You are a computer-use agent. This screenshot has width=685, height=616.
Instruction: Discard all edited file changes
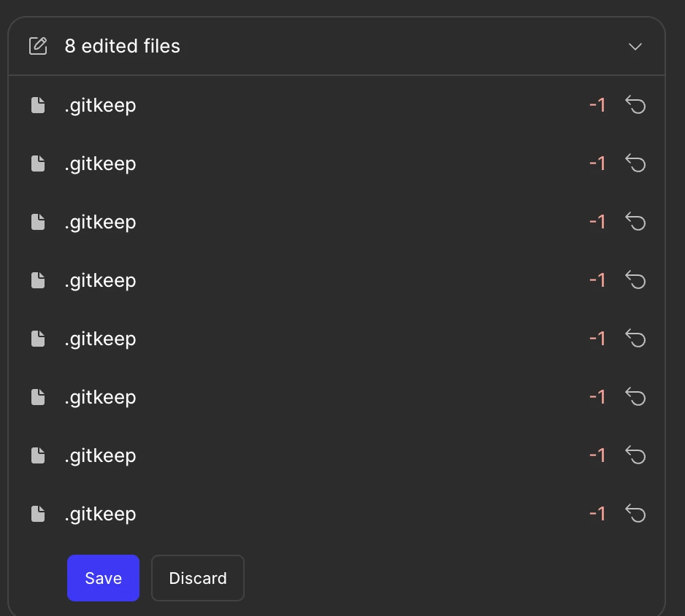(197, 578)
